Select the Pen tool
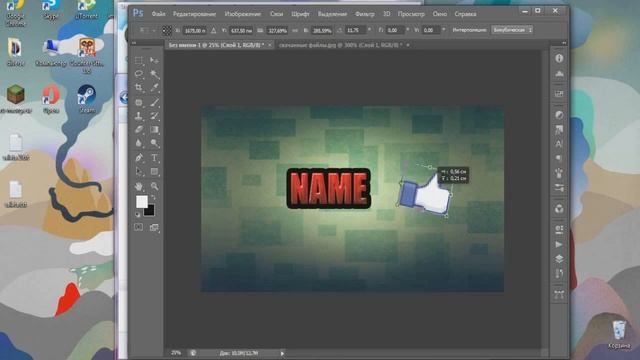The height and width of the screenshot is (360, 640). click(139, 158)
